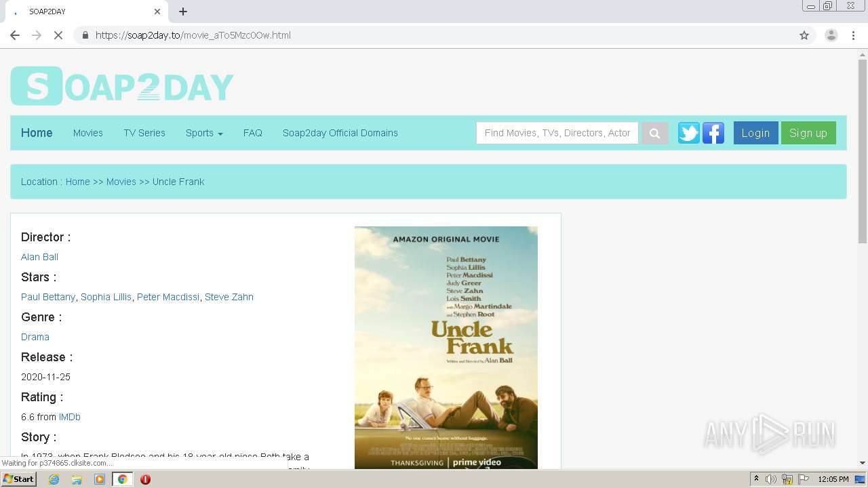The width and height of the screenshot is (868, 488).
Task: Bookmark this page with the star icon
Action: [804, 35]
